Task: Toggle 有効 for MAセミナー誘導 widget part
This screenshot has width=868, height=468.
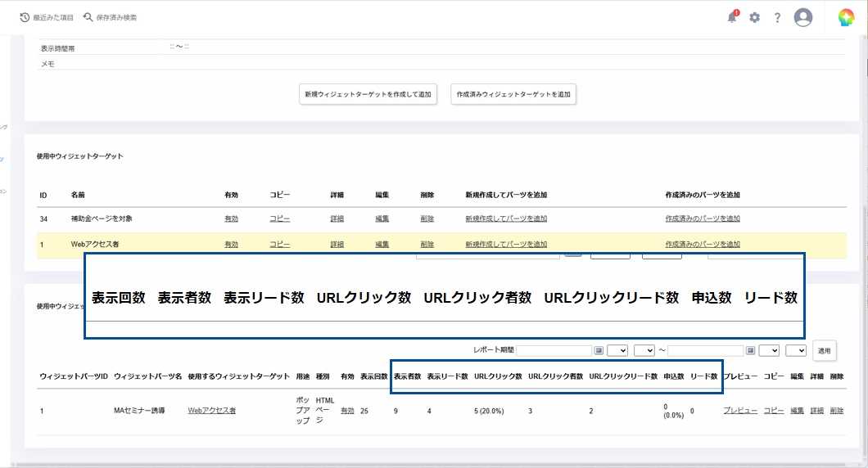Action: pos(347,411)
